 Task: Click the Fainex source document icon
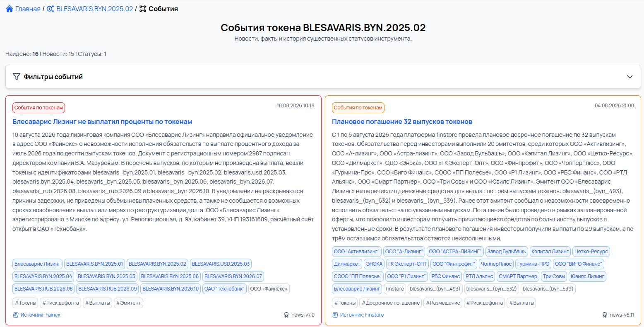click(16, 315)
